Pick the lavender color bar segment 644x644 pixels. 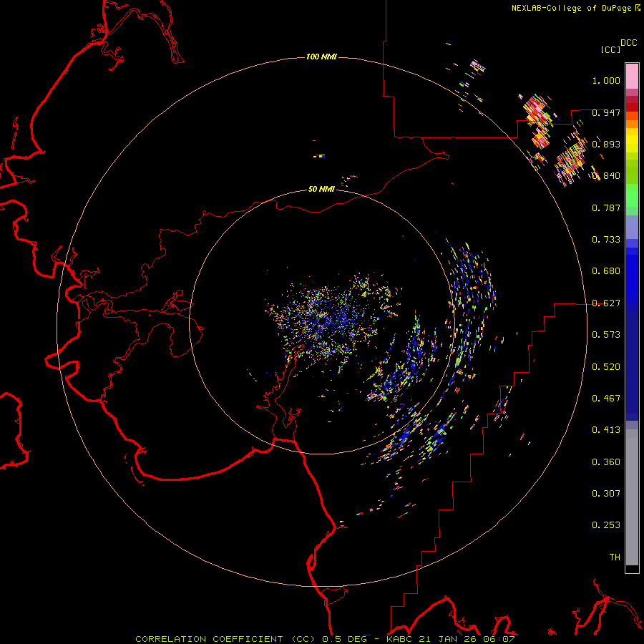click(x=632, y=228)
